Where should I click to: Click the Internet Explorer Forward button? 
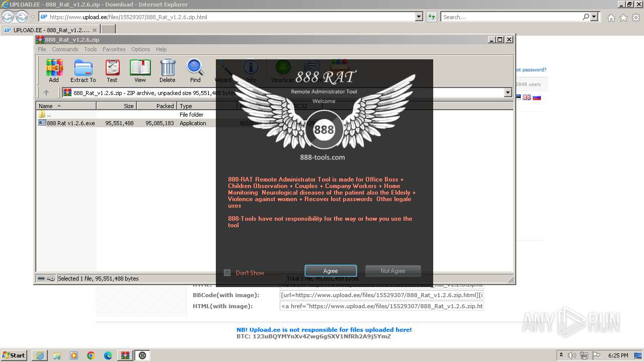pyautogui.click(x=22, y=17)
